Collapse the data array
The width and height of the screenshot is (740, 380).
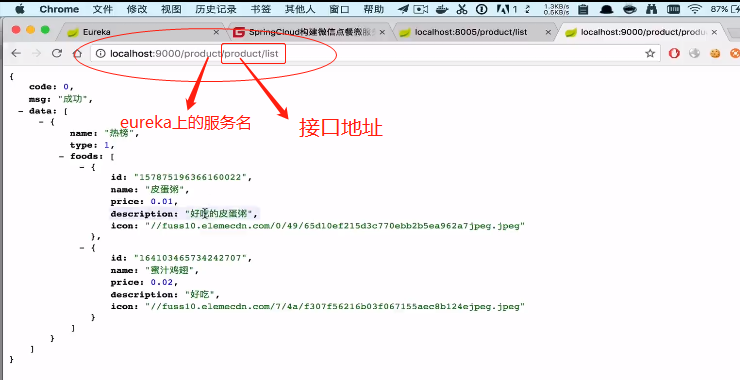[20, 111]
